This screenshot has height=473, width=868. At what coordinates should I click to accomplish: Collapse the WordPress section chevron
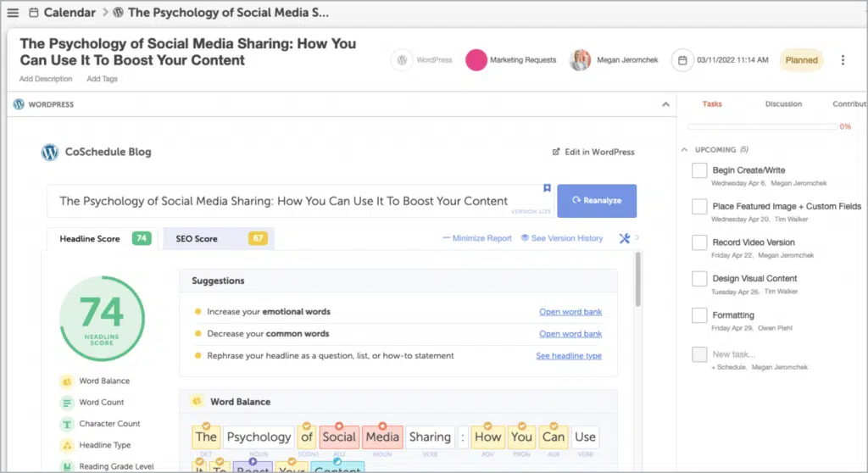[x=665, y=104]
